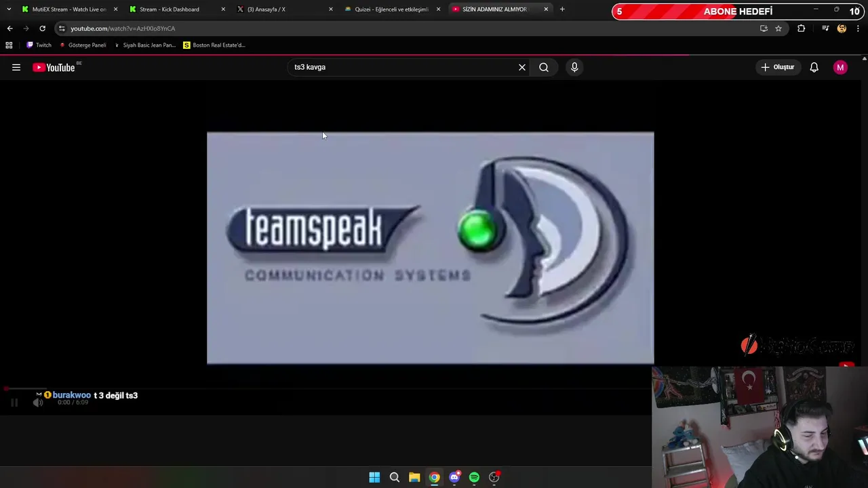The width and height of the screenshot is (868, 488).
Task: Click the burakwoo chat username
Action: click(x=72, y=395)
